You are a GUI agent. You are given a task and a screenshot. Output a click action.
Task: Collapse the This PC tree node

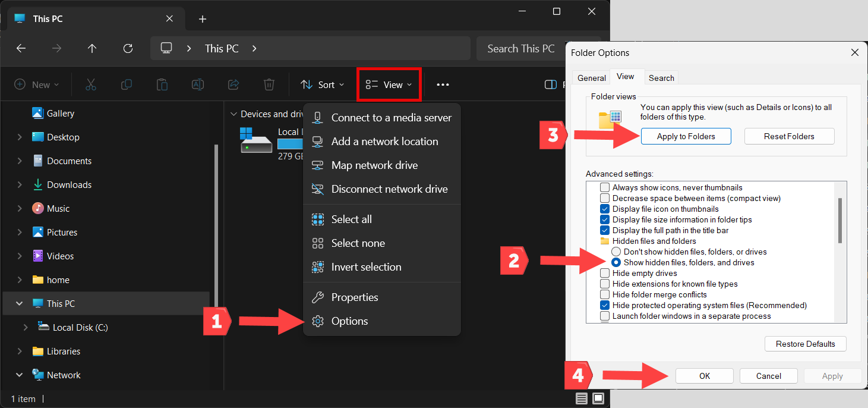pyautogui.click(x=20, y=304)
